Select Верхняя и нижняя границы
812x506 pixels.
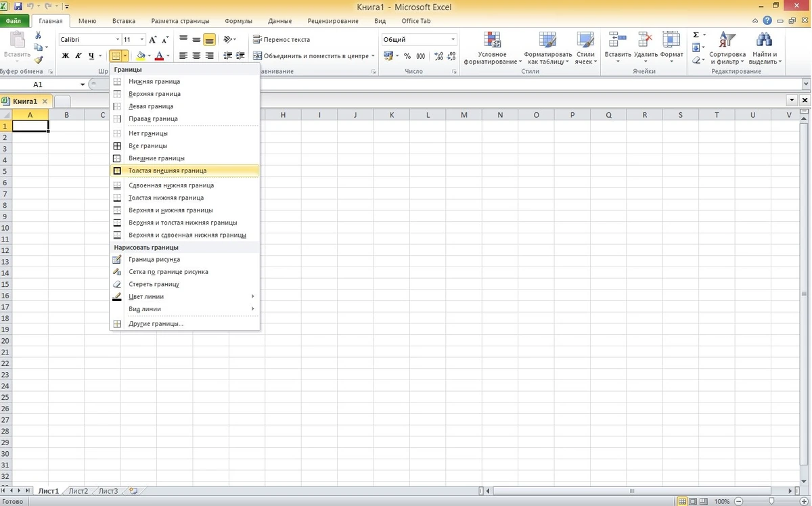pyautogui.click(x=184, y=210)
